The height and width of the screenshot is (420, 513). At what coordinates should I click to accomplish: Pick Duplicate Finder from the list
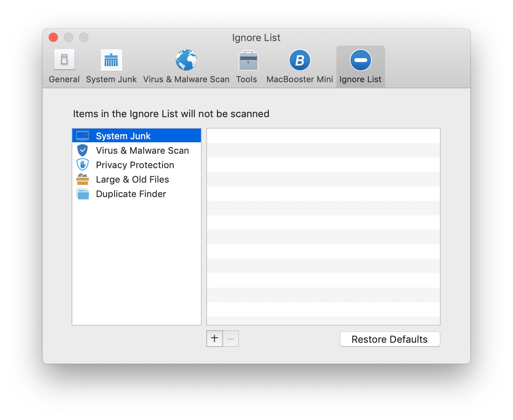pos(131,194)
